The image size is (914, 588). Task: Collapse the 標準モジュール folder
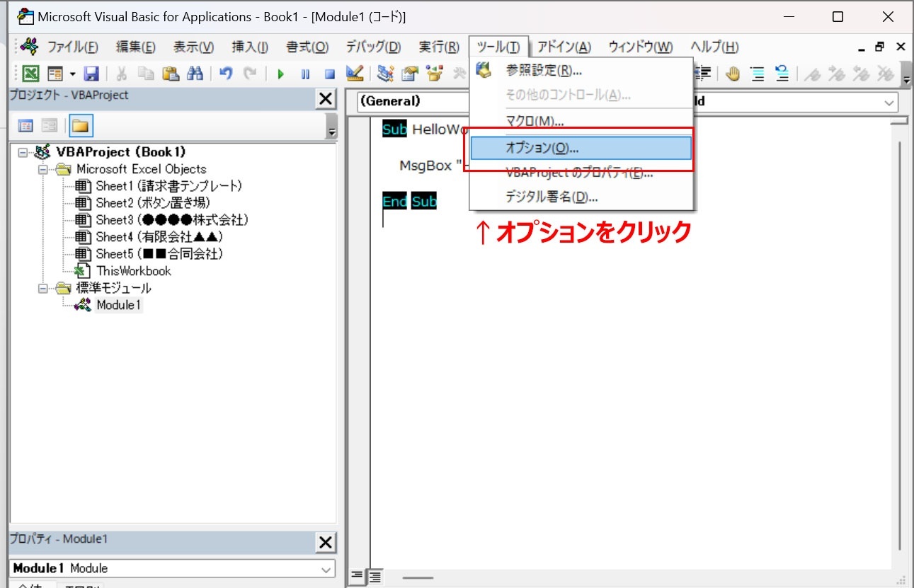tap(42, 288)
